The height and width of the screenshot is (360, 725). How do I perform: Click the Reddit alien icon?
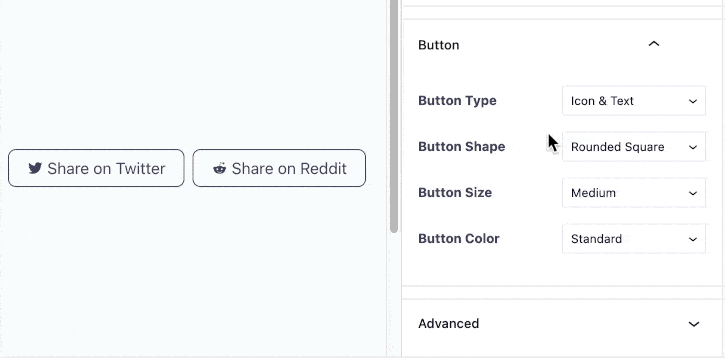click(x=220, y=168)
